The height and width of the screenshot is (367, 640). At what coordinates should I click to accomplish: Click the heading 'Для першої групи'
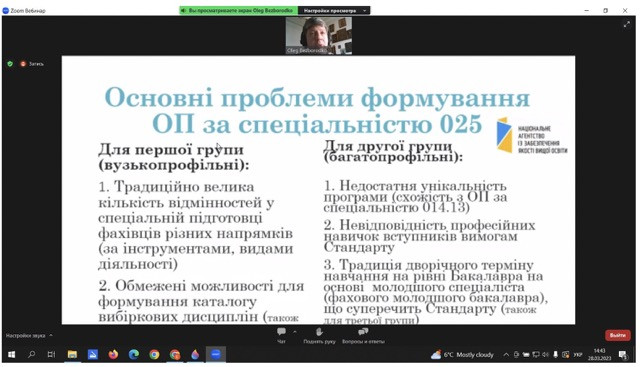(171, 149)
